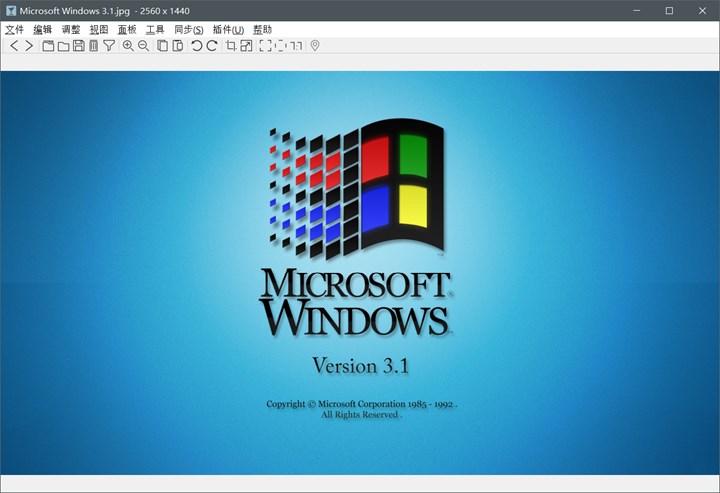Select the crop tool

pos(231,45)
